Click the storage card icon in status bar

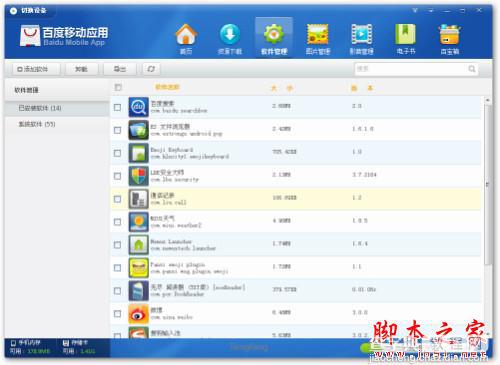66,343
